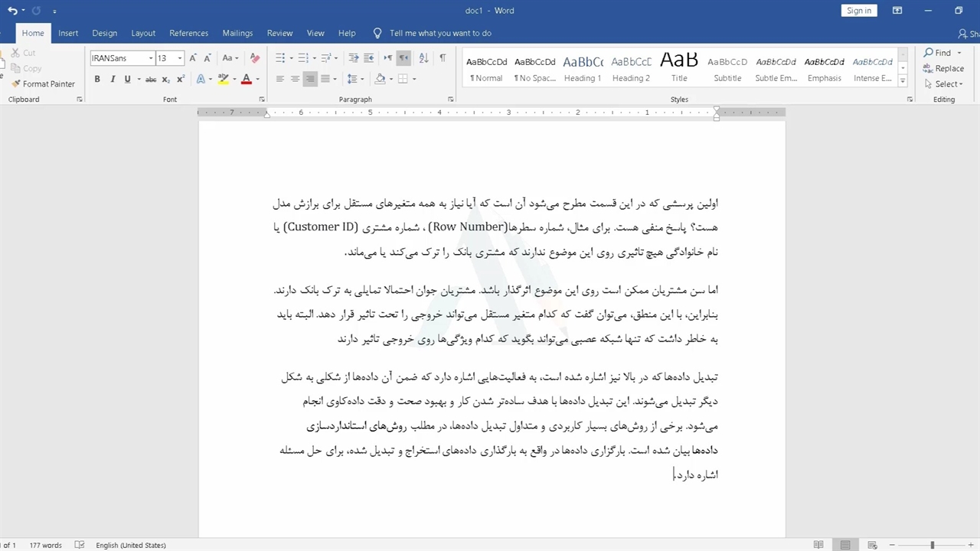Open the font size dropdown
Screen dimensions: 980x551
[x=180, y=58]
